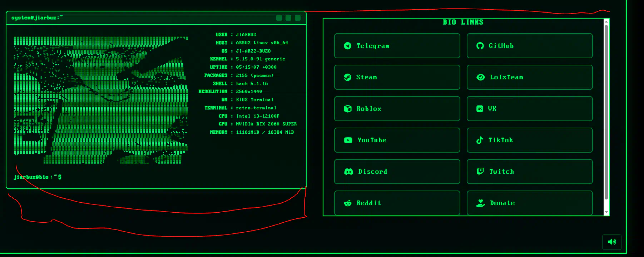Click the GitHub octocat icon
The width and height of the screenshot is (644, 257).
(x=480, y=46)
